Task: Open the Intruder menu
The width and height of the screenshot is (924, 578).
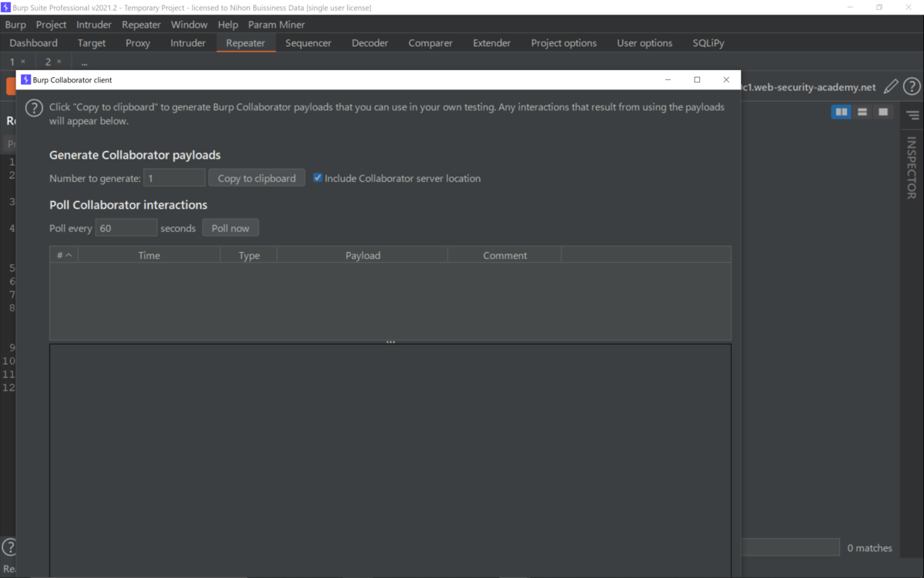Action: coord(94,25)
